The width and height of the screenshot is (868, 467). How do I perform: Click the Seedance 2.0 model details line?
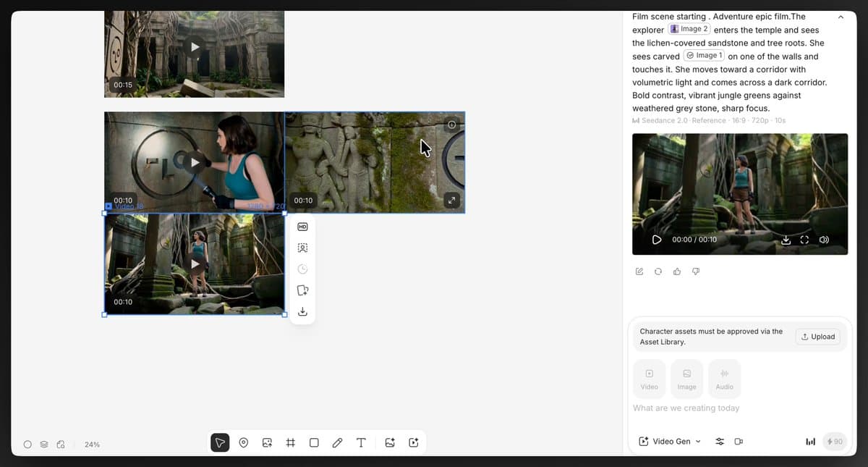(x=709, y=120)
